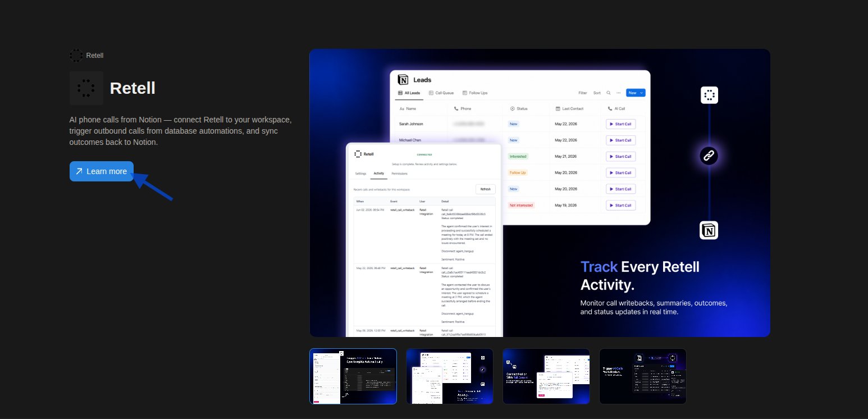Click the search magnifier icon in Leads
Image resolution: width=868 pixels, height=419 pixels.
click(x=609, y=93)
